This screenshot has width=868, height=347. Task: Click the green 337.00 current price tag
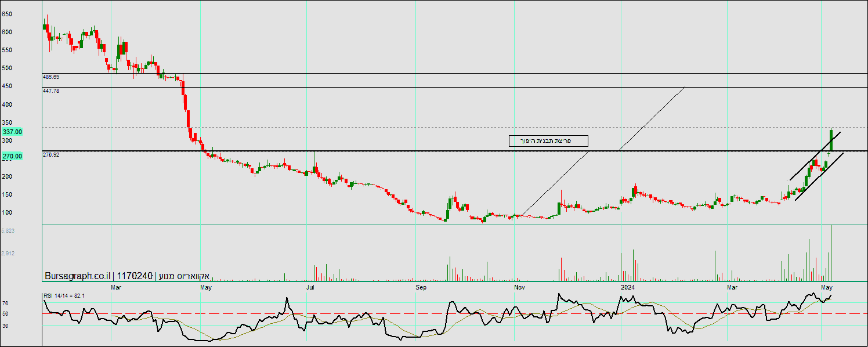tap(12, 132)
